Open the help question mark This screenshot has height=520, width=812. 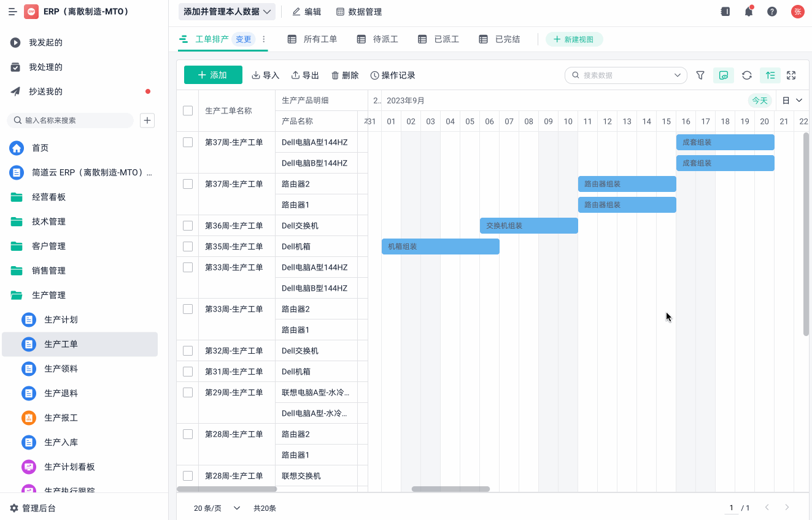[772, 11]
